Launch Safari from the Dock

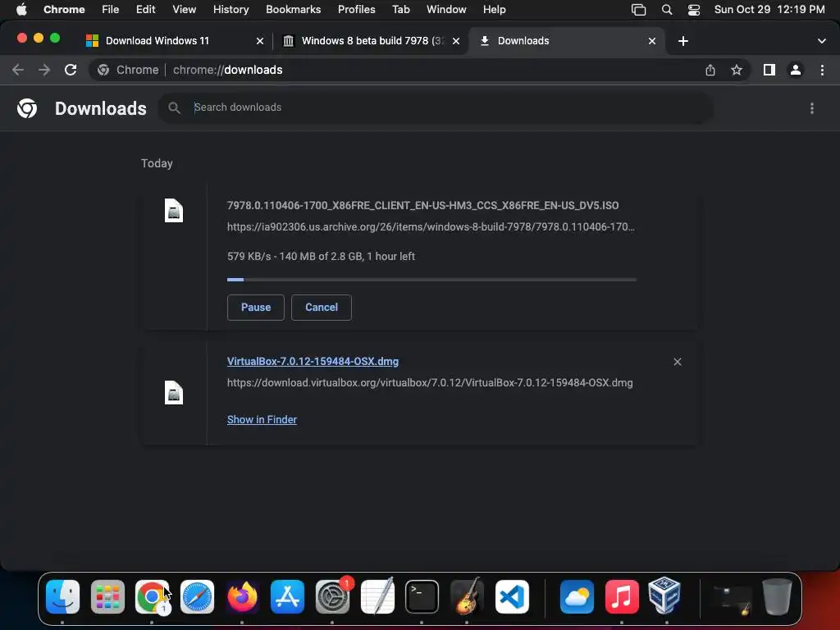(x=197, y=596)
